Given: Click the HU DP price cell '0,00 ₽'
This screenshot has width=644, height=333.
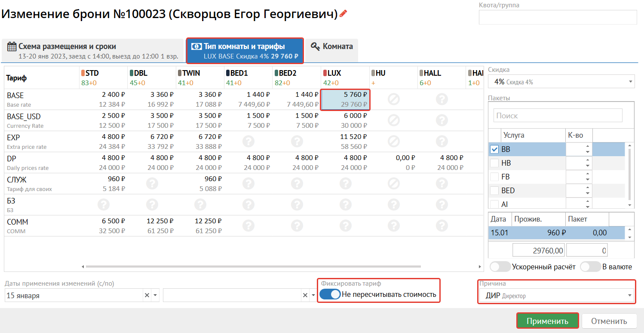Looking at the screenshot, I should (394, 163).
